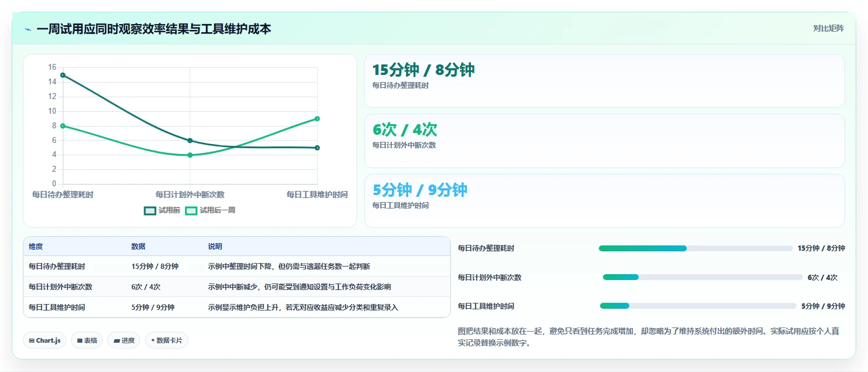Click the 表格 tag chip
This screenshot has height=372, width=868.
(x=87, y=340)
